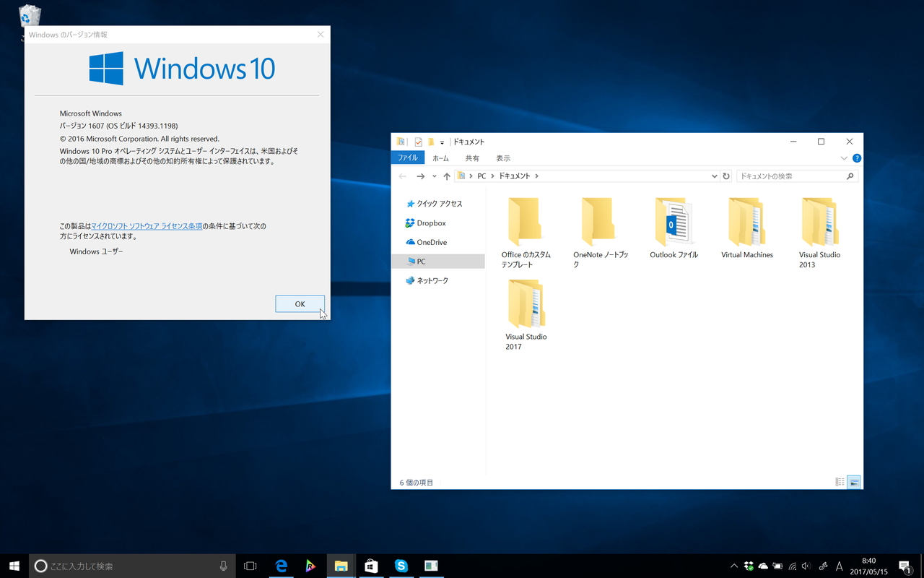Click OK in the Windows version dialog
This screenshot has height=578, width=924.
click(300, 303)
